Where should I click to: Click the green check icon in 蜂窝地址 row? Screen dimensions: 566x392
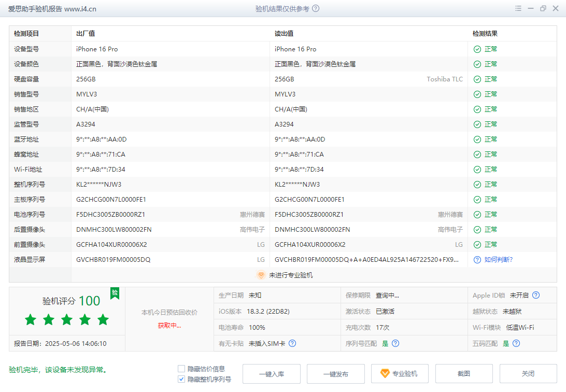[x=477, y=155]
